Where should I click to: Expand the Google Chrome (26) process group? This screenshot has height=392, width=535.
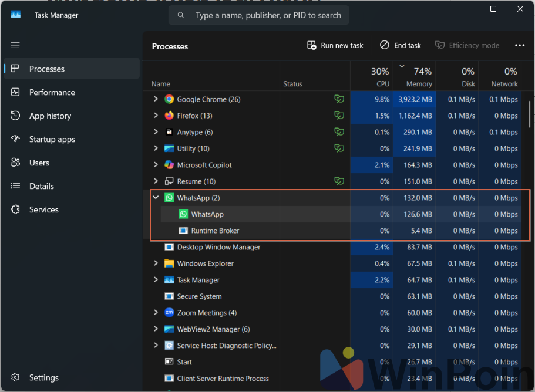click(x=156, y=99)
